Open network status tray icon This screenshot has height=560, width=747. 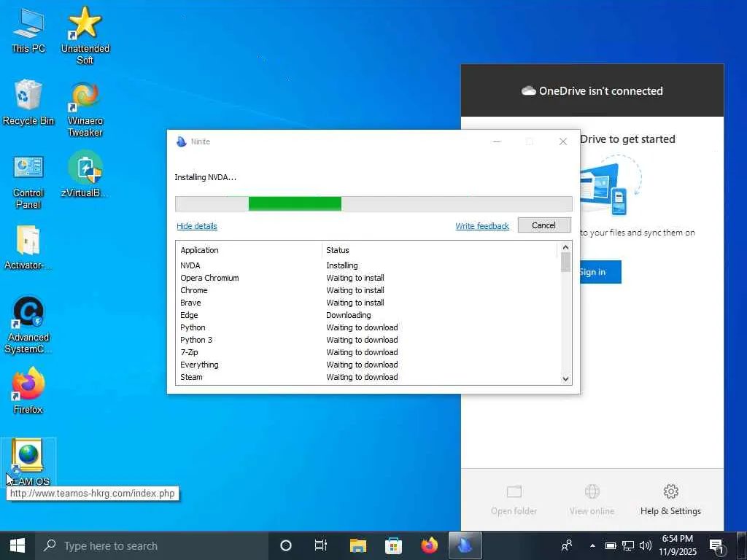pyautogui.click(x=628, y=545)
